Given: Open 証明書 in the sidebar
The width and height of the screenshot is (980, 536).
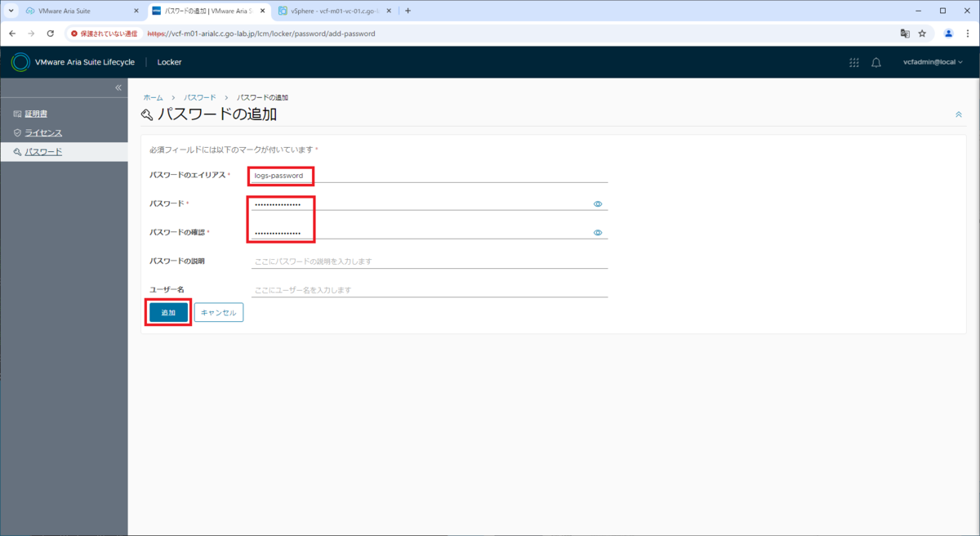Looking at the screenshot, I should click(x=36, y=114).
